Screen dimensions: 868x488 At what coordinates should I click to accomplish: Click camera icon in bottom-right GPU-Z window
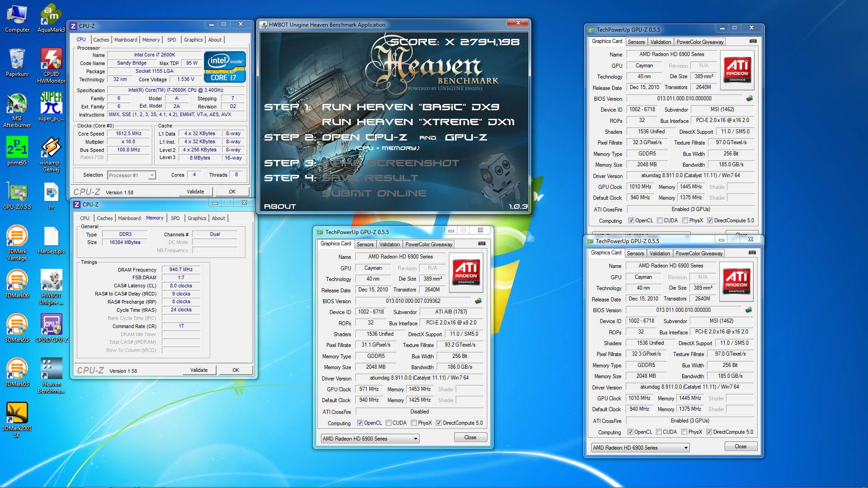pos(752,253)
